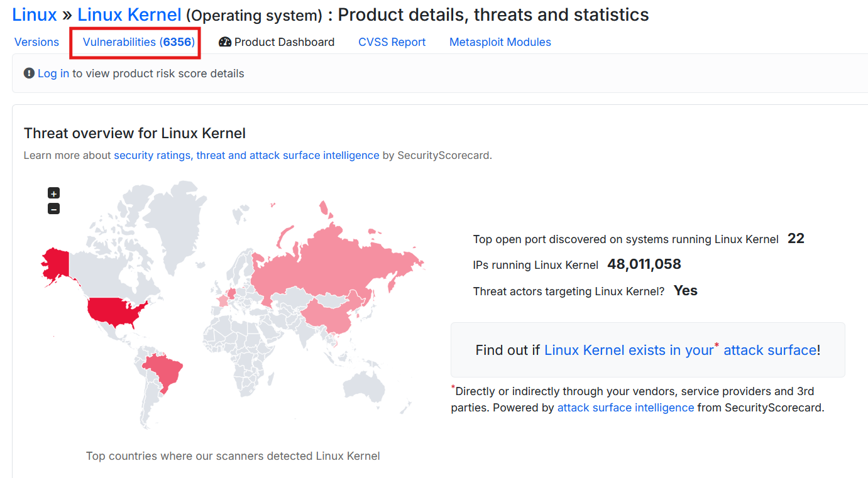Click the top open port value 22
This screenshot has width=868, height=478.
(x=796, y=239)
